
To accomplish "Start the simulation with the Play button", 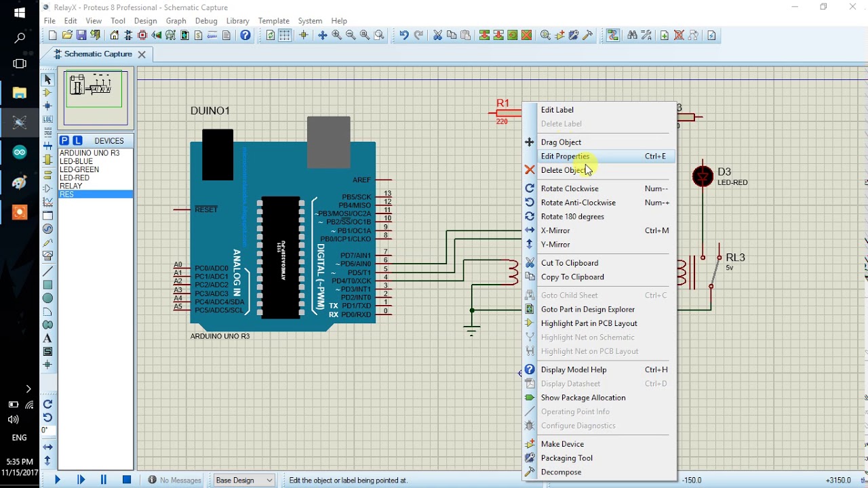I will [x=58, y=480].
